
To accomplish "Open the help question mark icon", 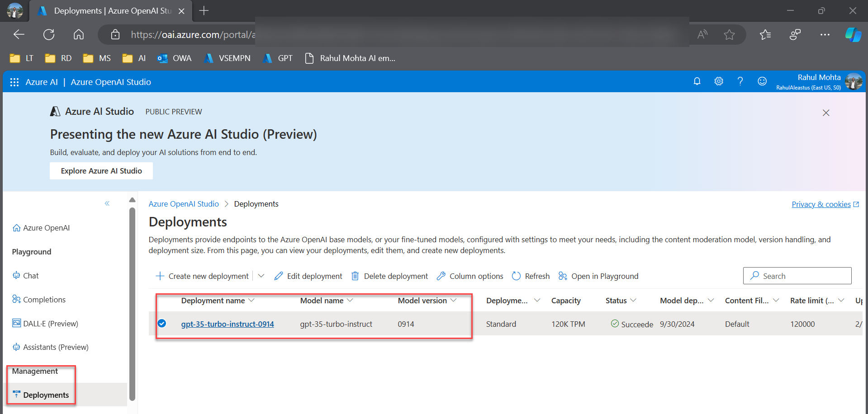I will [740, 81].
